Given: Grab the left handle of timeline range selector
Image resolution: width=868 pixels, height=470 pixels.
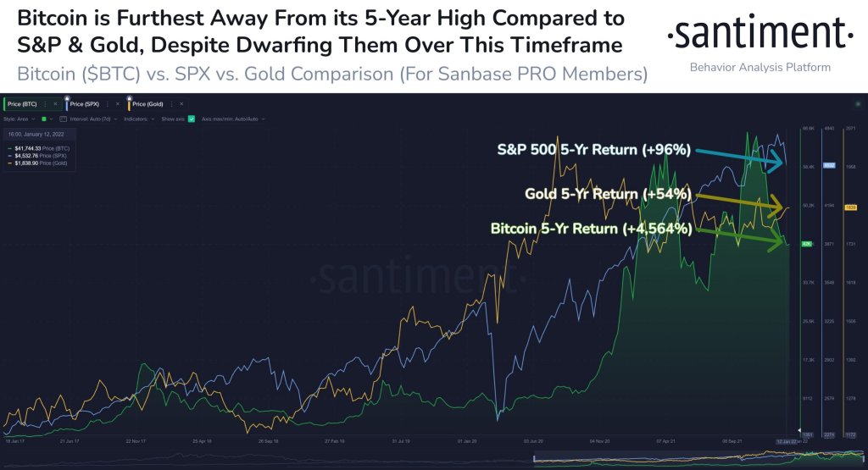Looking at the screenshot, I should (534, 460).
